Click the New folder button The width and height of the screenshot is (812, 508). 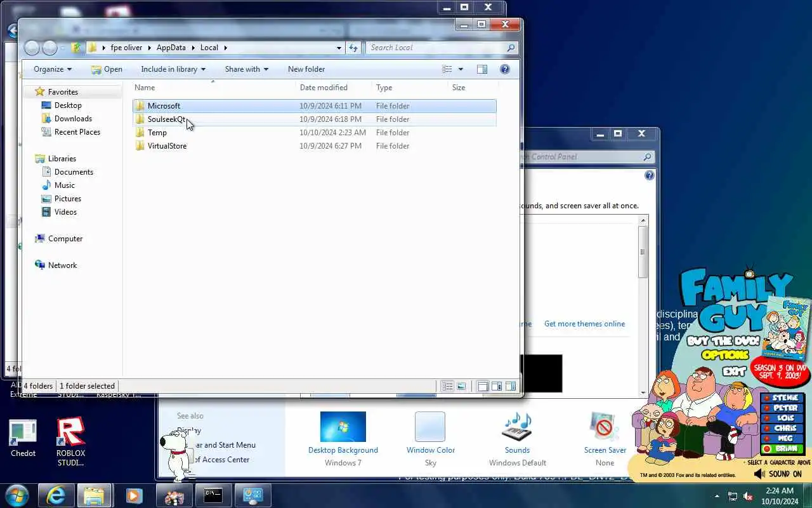point(306,69)
